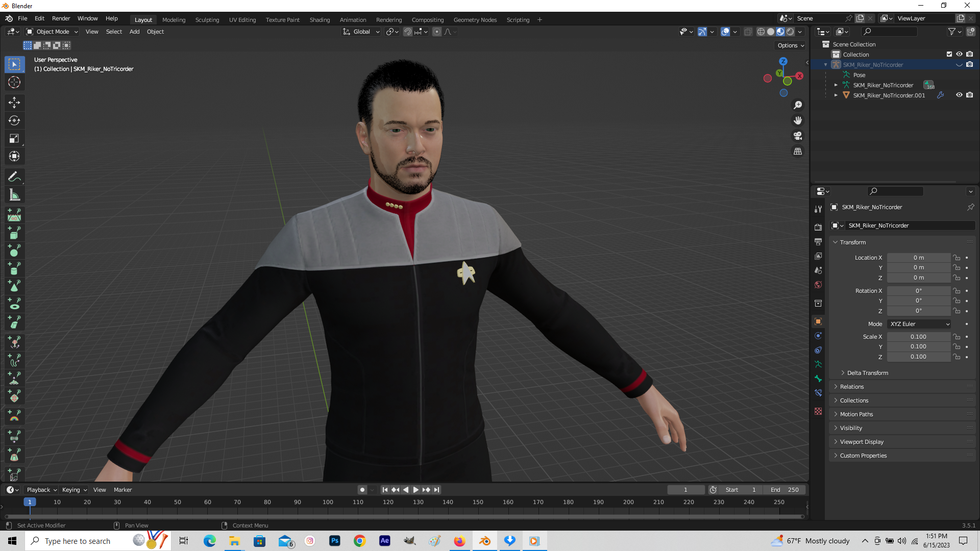This screenshot has width=980, height=551.
Task: Click the Scale X value slider
Action: point(918,337)
